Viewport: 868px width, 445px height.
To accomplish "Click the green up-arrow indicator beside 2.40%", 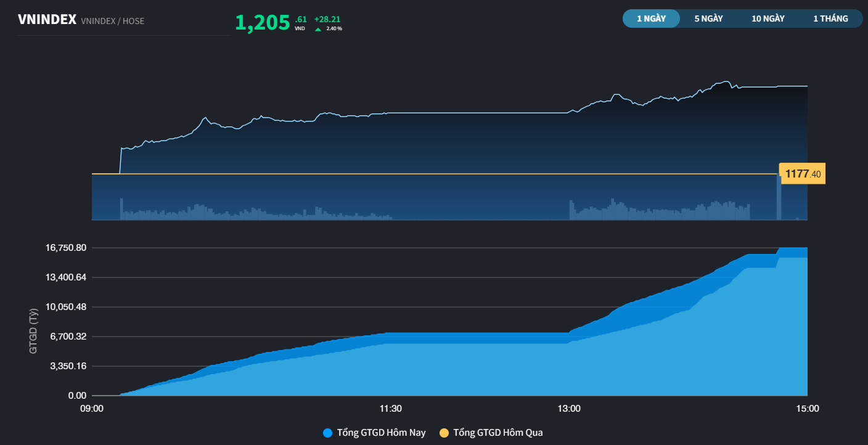I will pos(319,28).
